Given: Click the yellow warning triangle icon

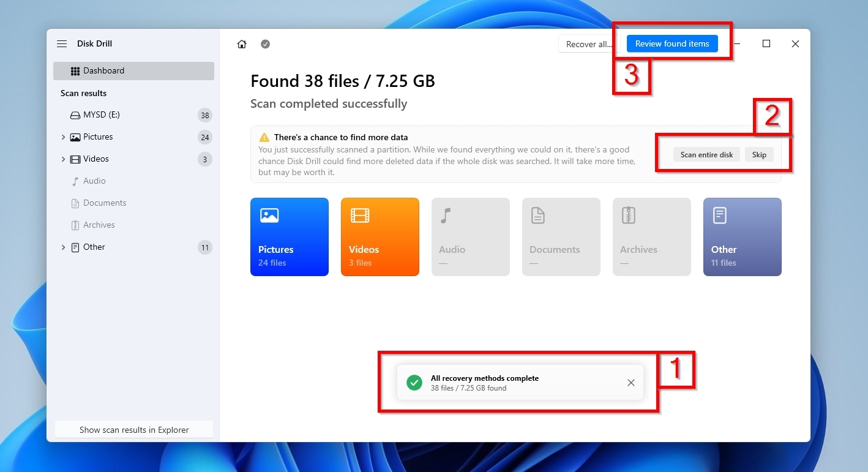Looking at the screenshot, I should [x=264, y=138].
